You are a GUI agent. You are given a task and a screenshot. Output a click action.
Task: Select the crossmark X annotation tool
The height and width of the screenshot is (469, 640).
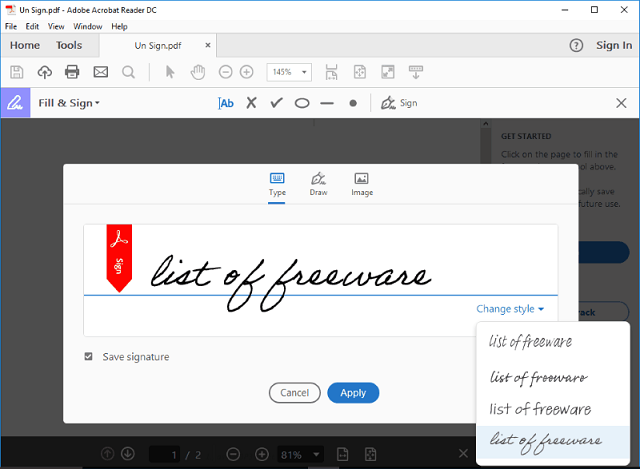pos(251,103)
